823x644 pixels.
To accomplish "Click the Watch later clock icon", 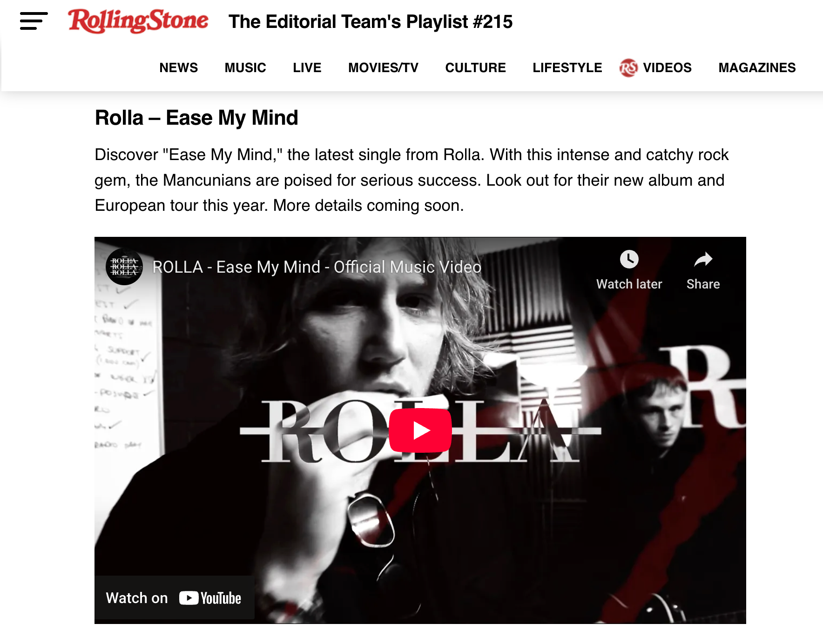I will (x=629, y=259).
